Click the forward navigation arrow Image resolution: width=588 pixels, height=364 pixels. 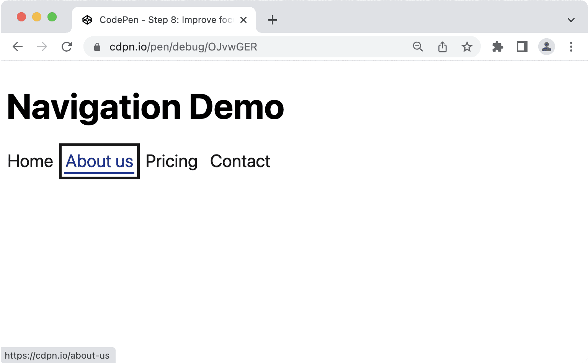click(x=42, y=46)
